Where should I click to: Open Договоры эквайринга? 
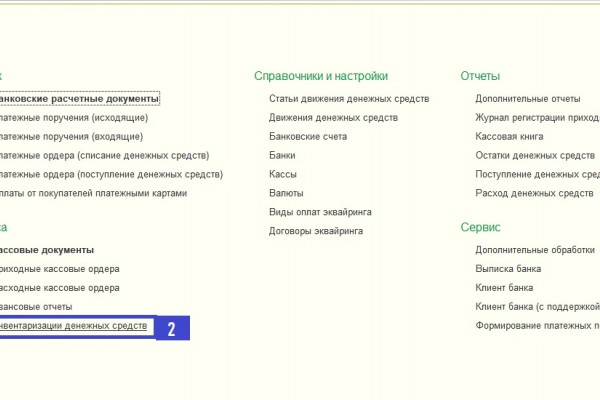[316, 231]
